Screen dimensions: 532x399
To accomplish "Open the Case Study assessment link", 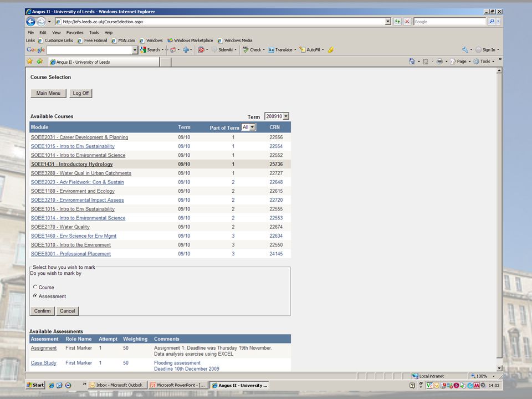I will pos(44,363).
